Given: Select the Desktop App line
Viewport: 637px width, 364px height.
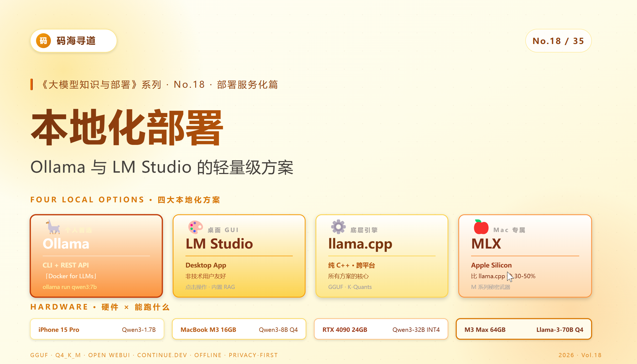Looking at the screenshot, I should (x=206, y=265).
